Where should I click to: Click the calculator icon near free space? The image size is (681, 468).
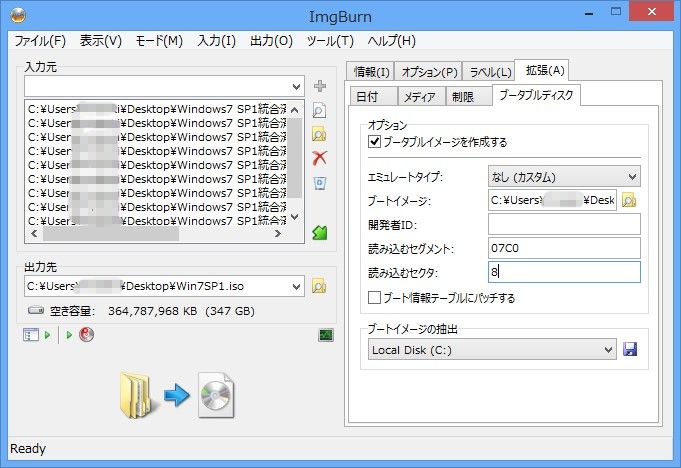pos(326,335)
